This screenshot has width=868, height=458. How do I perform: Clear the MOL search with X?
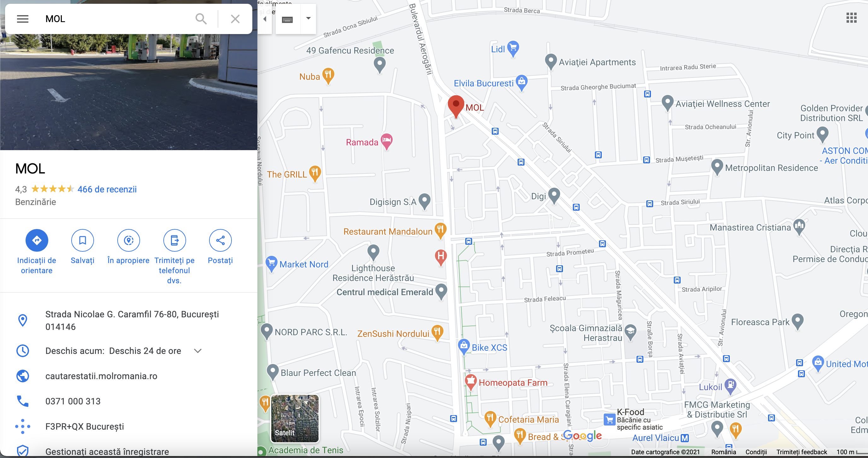coord(235,19)
